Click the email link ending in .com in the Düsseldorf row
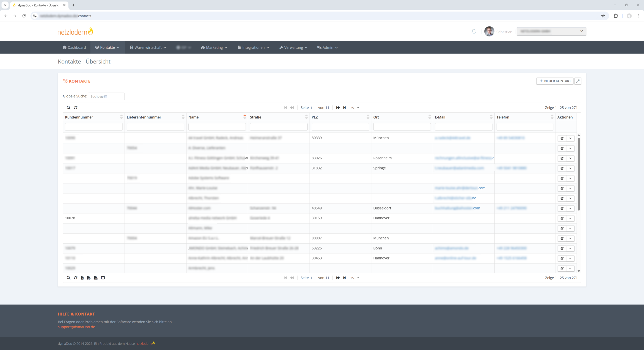644x350 pixels. pos(457,208)
